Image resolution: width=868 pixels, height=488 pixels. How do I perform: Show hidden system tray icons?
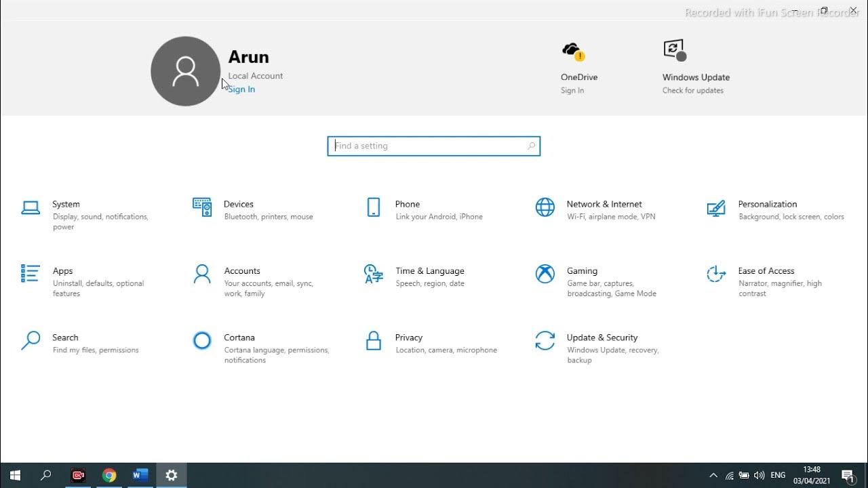tap(713, 476)
